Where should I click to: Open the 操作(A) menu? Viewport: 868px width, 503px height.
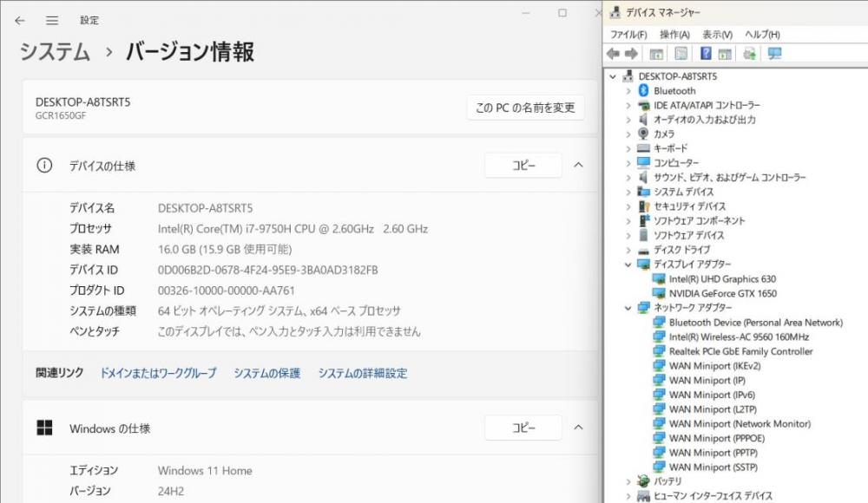pos(674,35)
